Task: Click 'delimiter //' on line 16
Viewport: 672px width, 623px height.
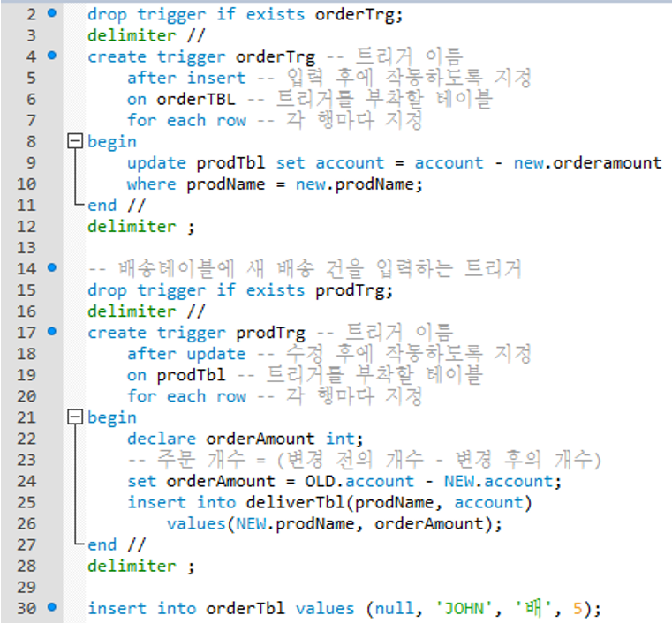Action: (x=146, y=311)
